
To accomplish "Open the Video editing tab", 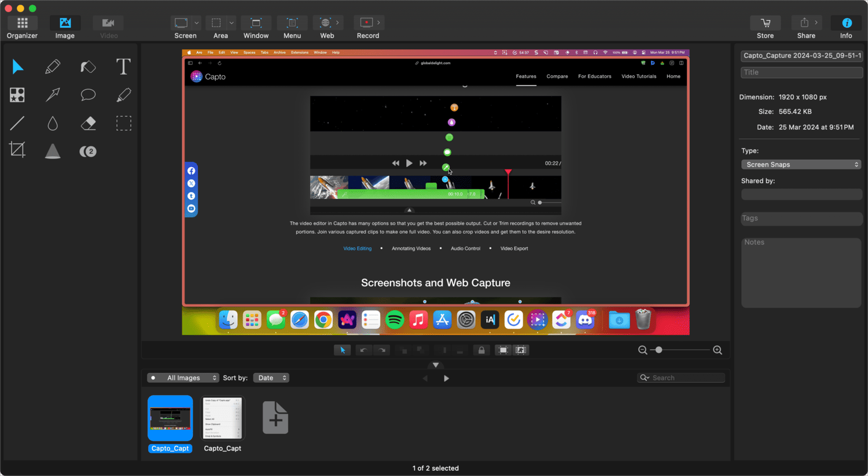I will (x=357, y=248).
